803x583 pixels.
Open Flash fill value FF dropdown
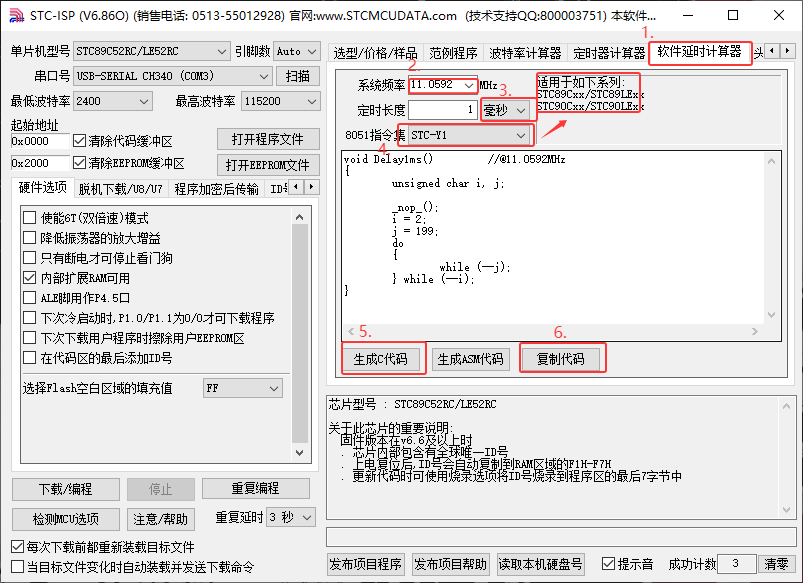click(243, 388)
